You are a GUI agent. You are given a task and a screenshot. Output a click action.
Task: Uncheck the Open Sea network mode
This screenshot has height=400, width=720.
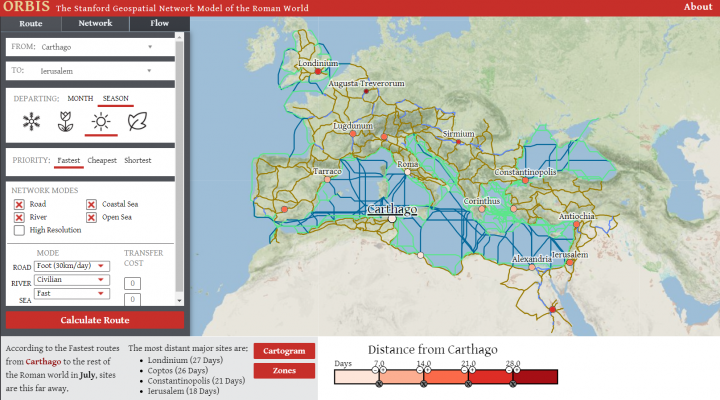coord(91,217)
